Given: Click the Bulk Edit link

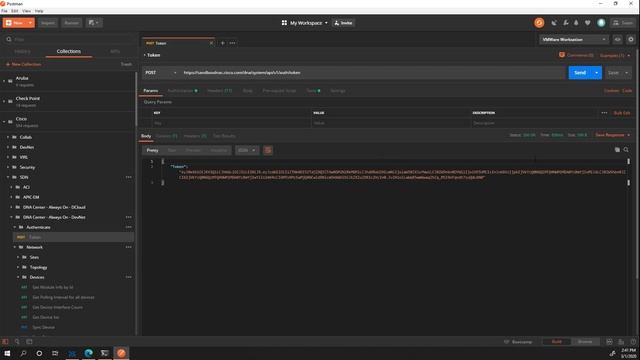Looking at the screenshot, I should 622,113.
